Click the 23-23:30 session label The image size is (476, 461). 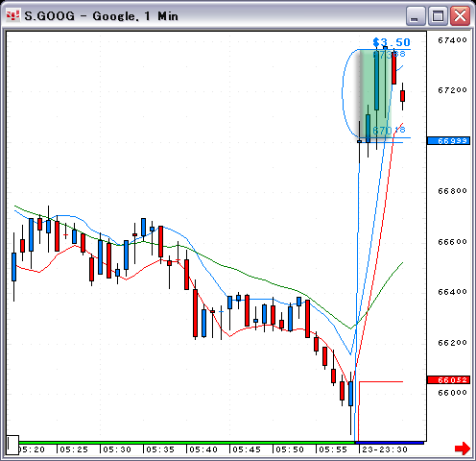click(x=385, y=449)
